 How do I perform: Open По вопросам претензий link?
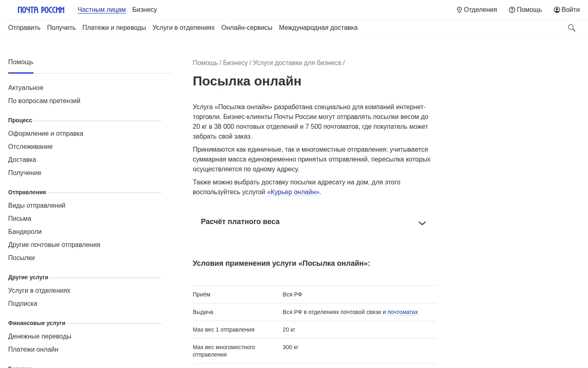pyautogui.click(x=44, y=101)
